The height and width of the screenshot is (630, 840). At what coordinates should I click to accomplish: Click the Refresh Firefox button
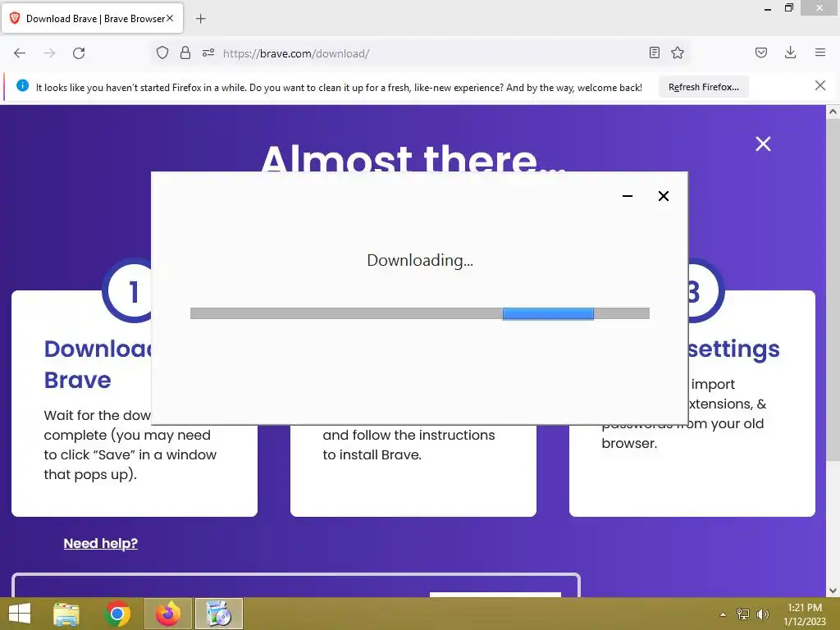pos(703,87)
